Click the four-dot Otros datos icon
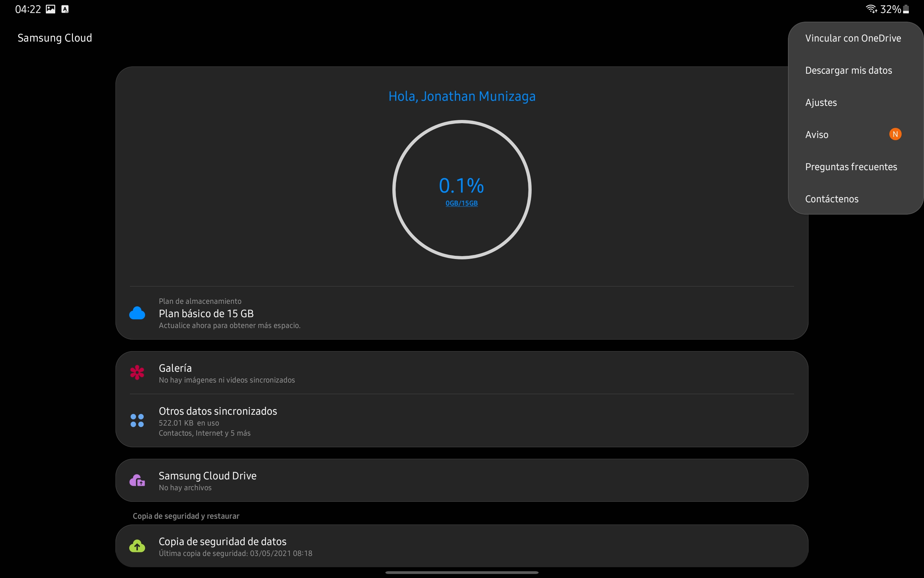 coord(137,420)
